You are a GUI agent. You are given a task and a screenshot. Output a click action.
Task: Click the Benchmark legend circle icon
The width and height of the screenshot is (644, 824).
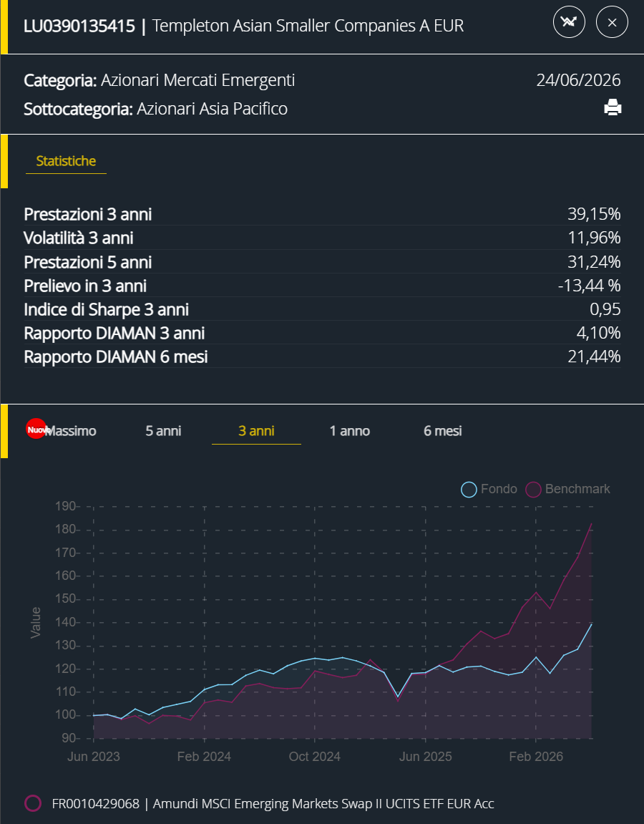pos(533,489)
